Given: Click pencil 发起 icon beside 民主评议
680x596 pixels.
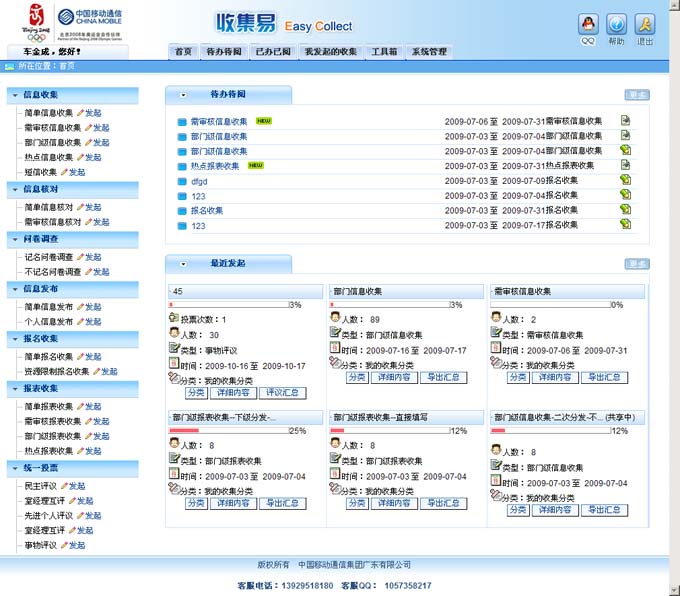Looking at the screenshot, I should (64, 486).
